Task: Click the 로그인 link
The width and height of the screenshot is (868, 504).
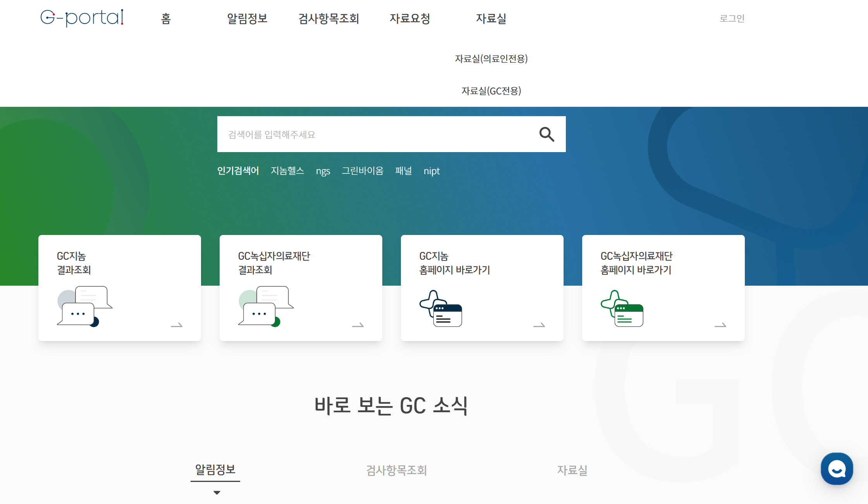Action: tap(732, 18)
